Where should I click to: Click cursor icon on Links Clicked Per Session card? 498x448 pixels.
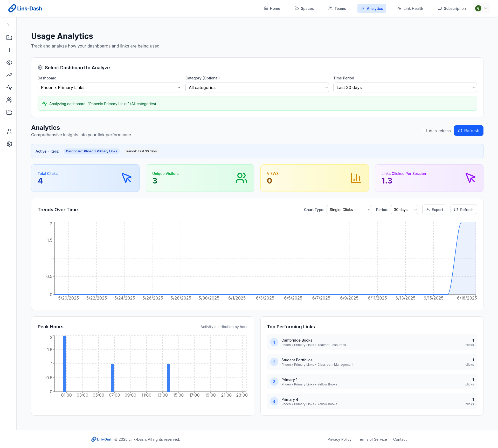coord(471,178)
